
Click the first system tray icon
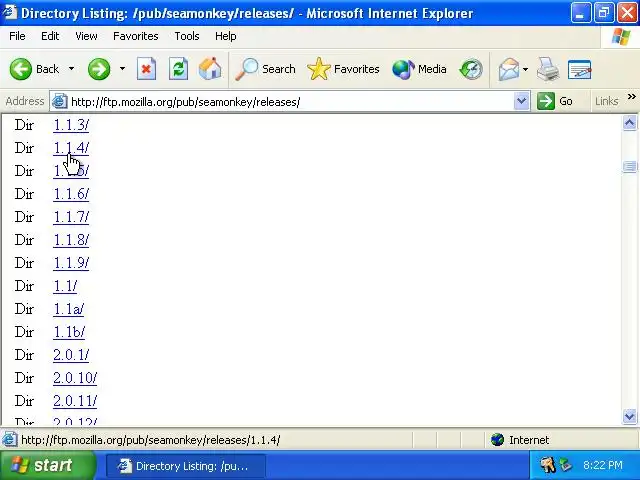coord(547,465)
